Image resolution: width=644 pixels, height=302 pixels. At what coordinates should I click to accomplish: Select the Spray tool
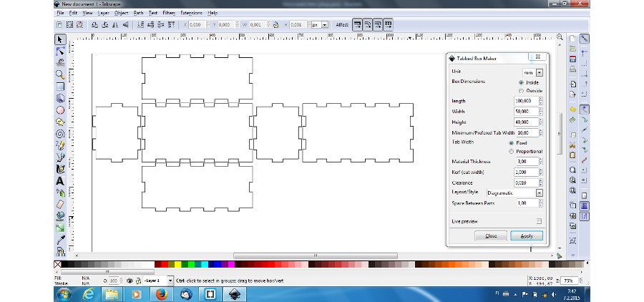60,193
